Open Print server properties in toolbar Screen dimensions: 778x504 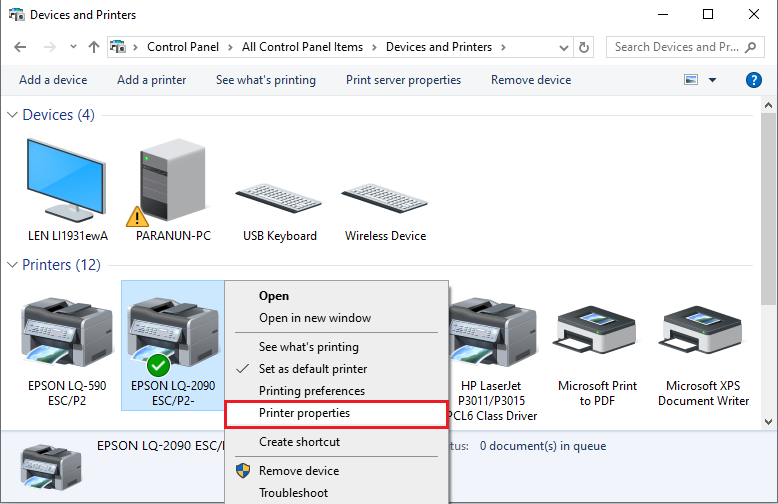pos(403,80)
